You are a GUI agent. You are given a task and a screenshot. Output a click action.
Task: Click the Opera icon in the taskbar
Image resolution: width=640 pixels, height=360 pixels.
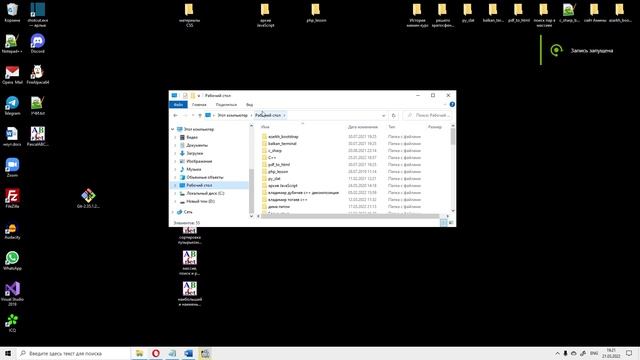[156, 353]
